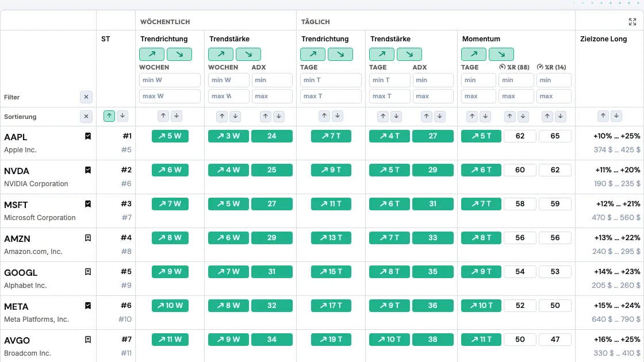Sort daily Trendstärke days descending

click(396, 117)
